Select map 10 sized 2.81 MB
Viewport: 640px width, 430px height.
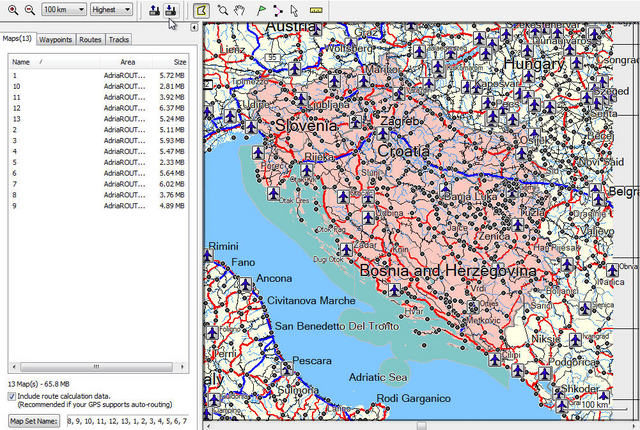pos(98,86)
